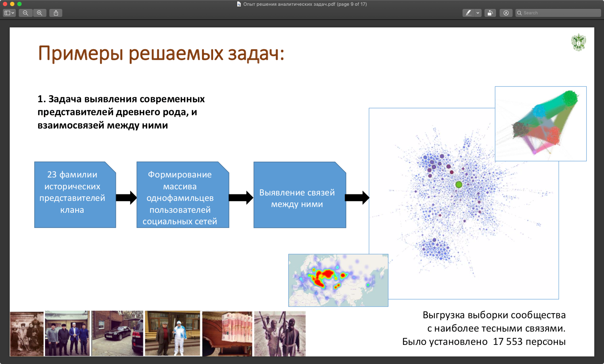The height and width of the screenshot is (364, 604).
Task: Expand the highlight color dropdown arrow
Action: [x=478, y=13]
